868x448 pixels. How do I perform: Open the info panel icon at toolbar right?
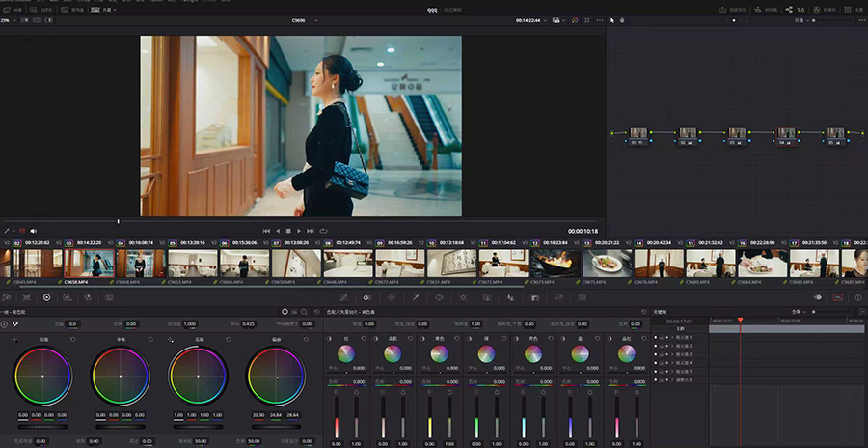(858, 297)
